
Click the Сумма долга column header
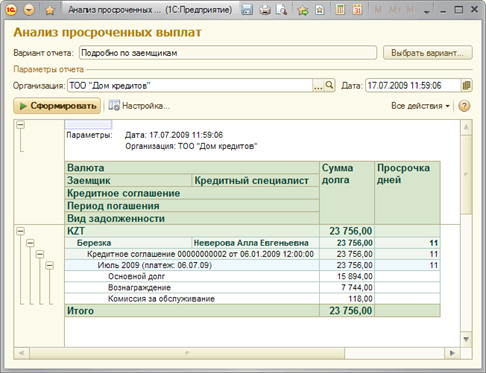click(x=347, y=193)
